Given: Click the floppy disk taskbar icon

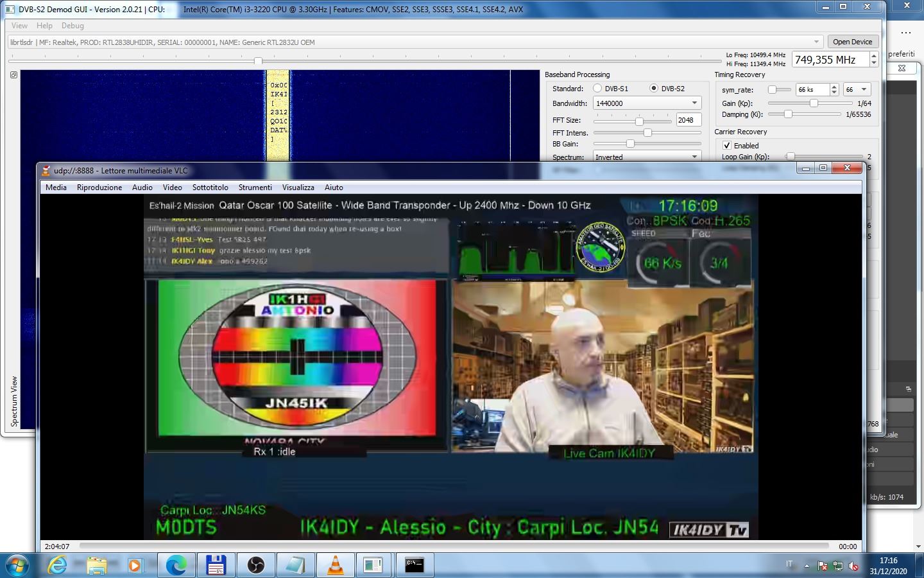Looking at the screenshot, I should [x=216, y=565].
